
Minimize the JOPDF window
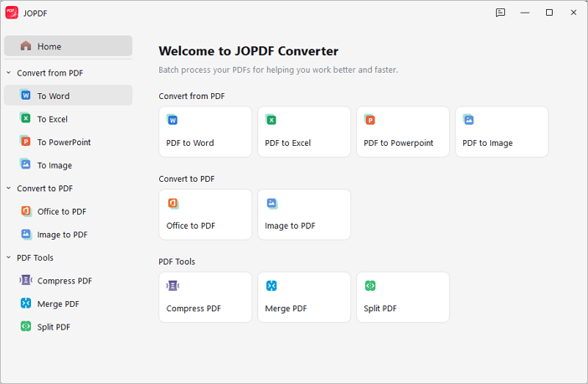coord(525,13)
